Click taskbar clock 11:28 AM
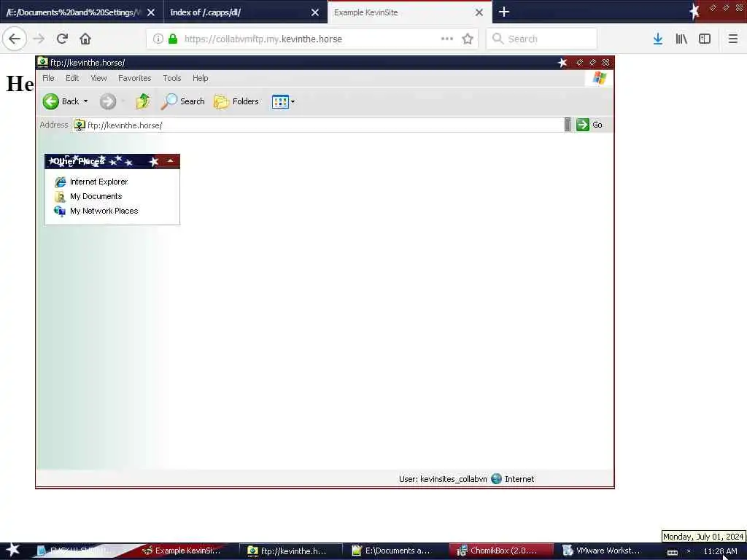Image resolution: width=747 pixels, height=560 pixels. pos(720,551)
